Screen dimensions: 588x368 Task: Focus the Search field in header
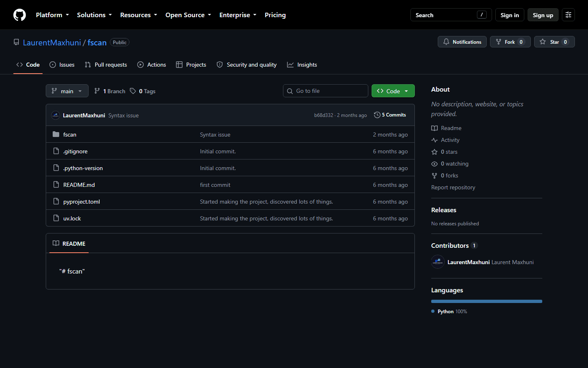[x=451, y=15]
